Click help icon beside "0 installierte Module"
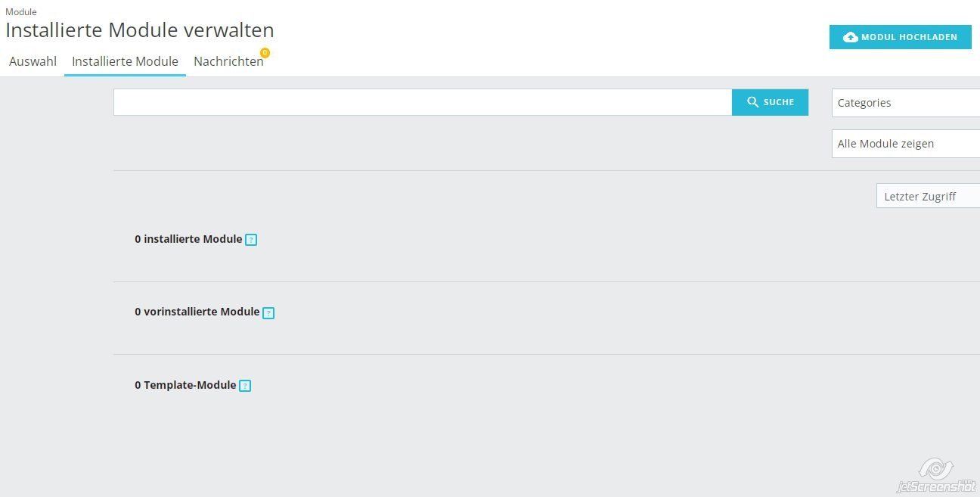Image resolution: width=980 pixels, height=497 pixels. pyautogui.click(x=252, y=240)
